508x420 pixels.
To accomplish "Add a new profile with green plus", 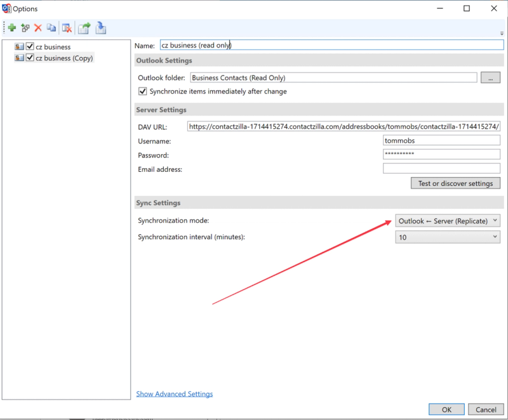I will pos(12,28).
